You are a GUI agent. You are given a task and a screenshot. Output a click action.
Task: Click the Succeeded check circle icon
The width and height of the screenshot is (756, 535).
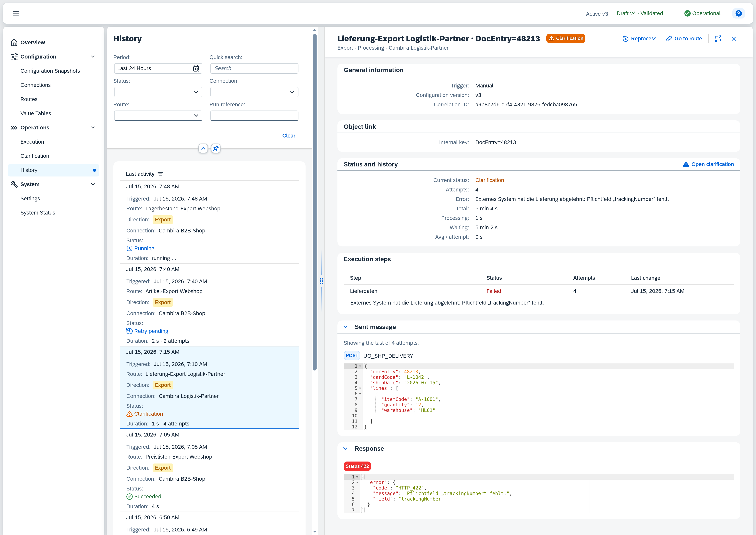(129, 496)
